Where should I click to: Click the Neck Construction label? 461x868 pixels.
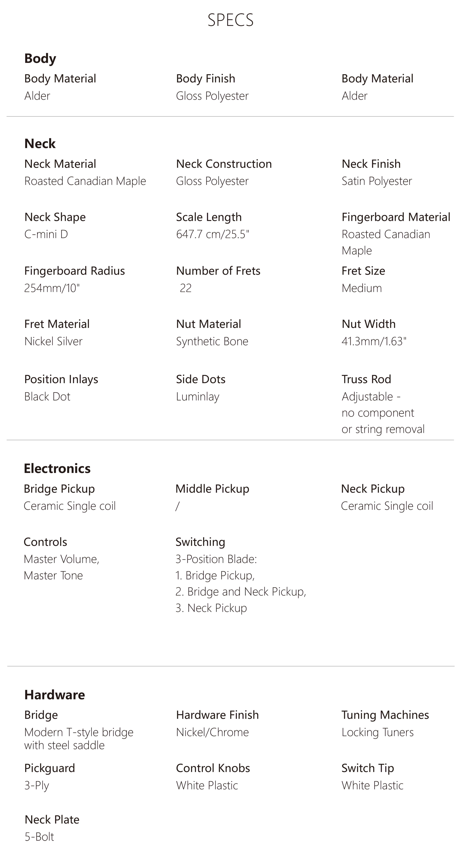tap(224, 164)
